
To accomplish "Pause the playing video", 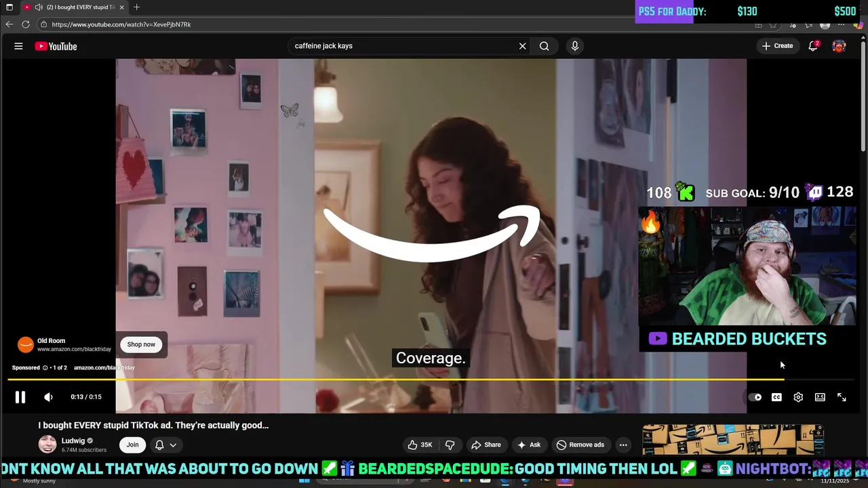I will point(20,397).
